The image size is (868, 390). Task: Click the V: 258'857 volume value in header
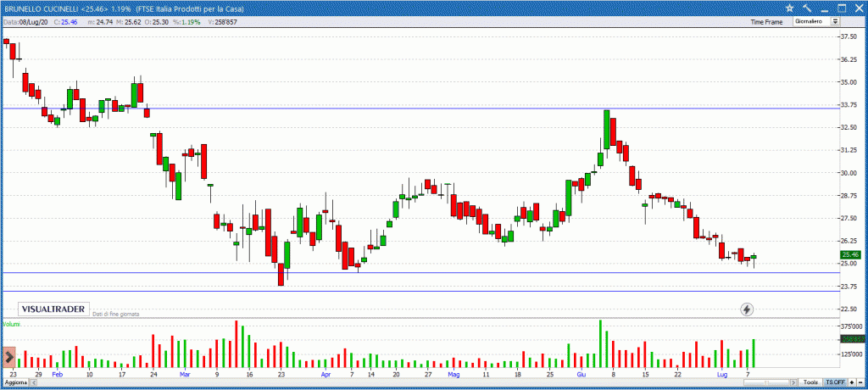pos(223,21)
